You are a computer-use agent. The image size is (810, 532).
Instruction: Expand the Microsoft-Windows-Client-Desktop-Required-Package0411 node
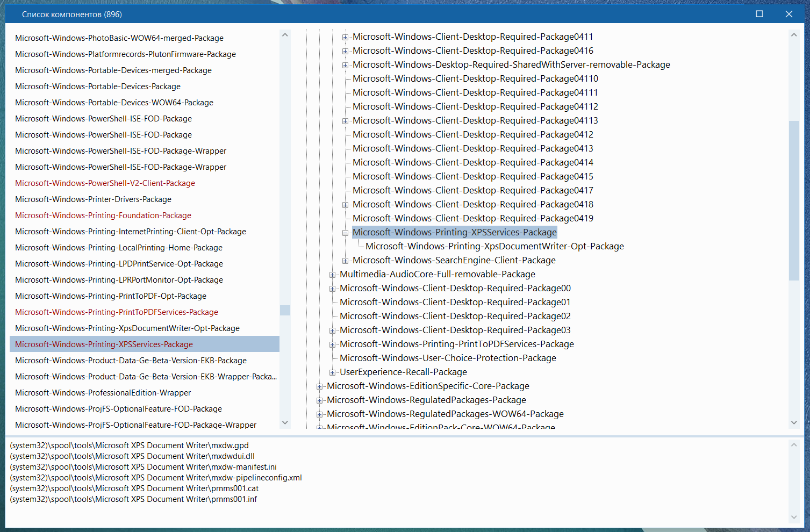346,37
